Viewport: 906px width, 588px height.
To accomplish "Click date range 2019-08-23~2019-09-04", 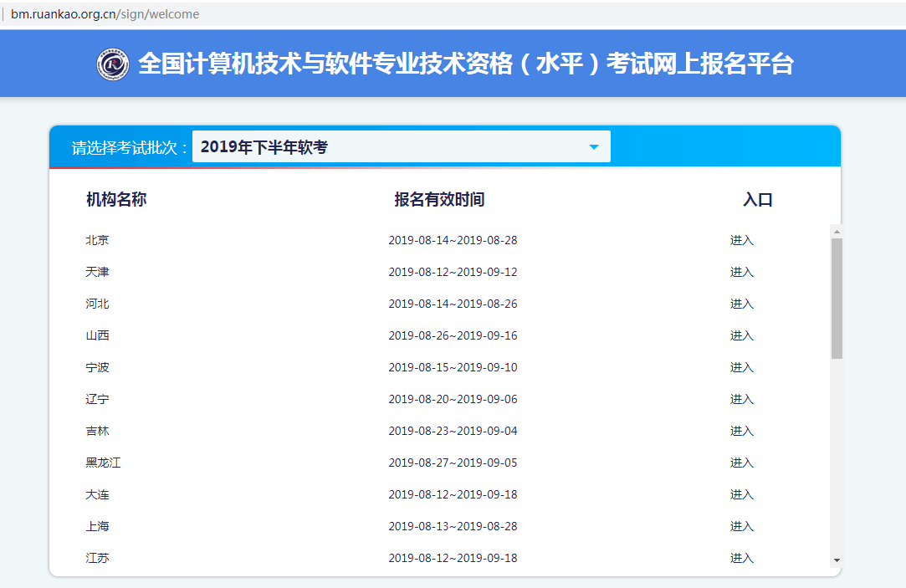I will point(453,431).
